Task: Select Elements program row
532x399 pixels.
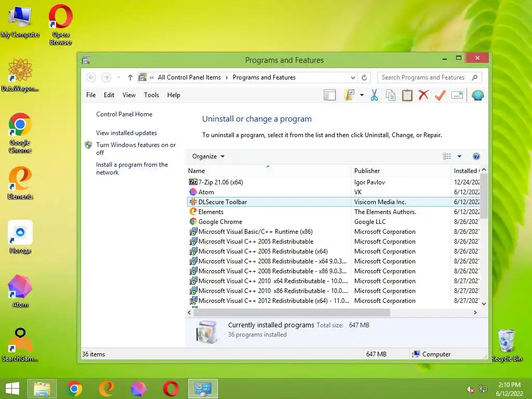Action: point(334,212)
